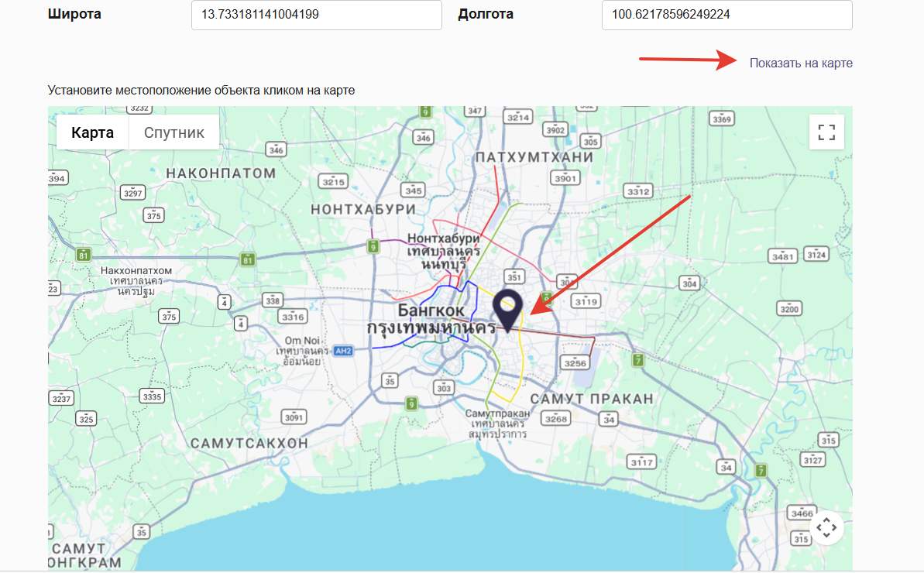Click the Показать на карте link

click(x=801, y=63)
